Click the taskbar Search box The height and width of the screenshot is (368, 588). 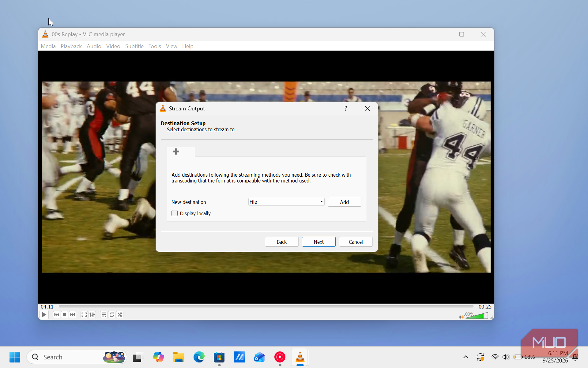tap(77, 357)
